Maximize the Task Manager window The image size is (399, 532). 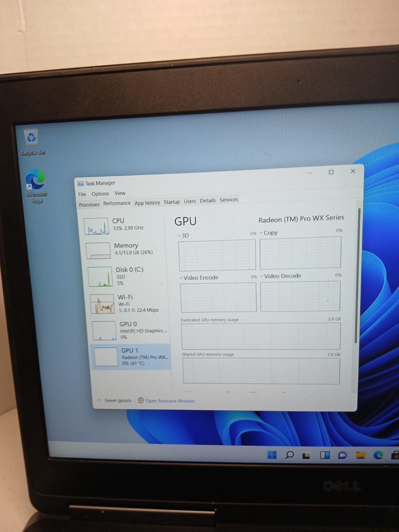331,172
